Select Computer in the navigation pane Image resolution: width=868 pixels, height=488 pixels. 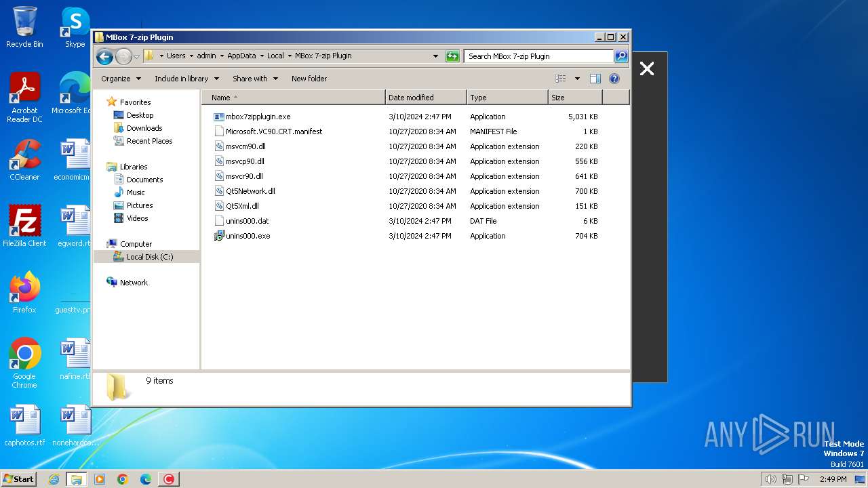[x=136, y=244]
